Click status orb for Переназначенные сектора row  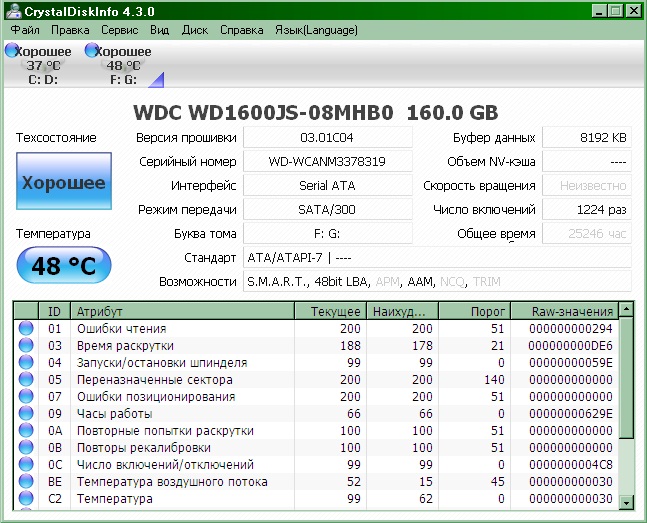[x=26, y=379]
